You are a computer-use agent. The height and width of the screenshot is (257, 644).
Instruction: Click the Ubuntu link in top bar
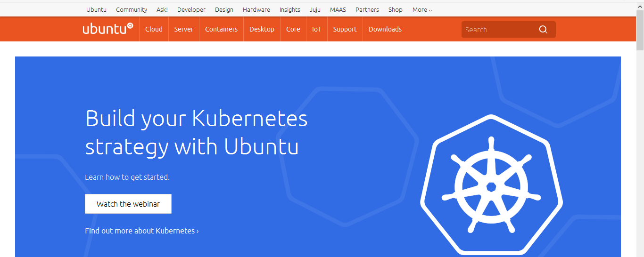96,9
